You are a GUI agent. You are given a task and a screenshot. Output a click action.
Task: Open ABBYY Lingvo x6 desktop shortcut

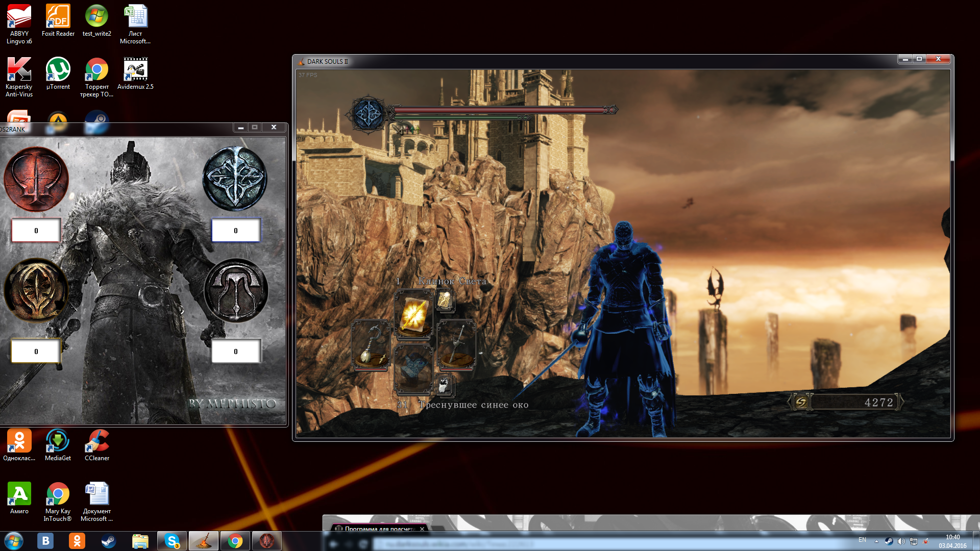tap(19, 24)
